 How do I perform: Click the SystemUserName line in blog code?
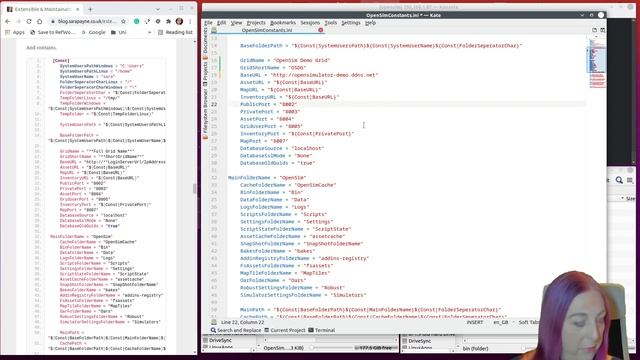pos(87,76)
